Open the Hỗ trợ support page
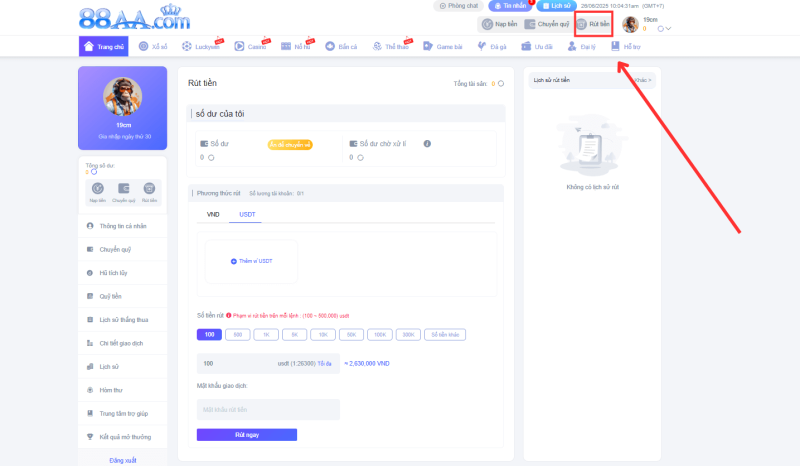 (626, 46)
